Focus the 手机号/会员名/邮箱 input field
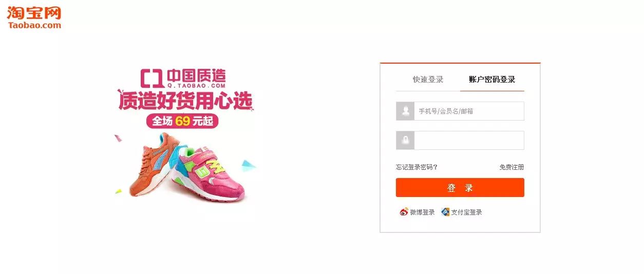This screenshot has height=274, width=644. pyautogui.click(x=469, y=111)
